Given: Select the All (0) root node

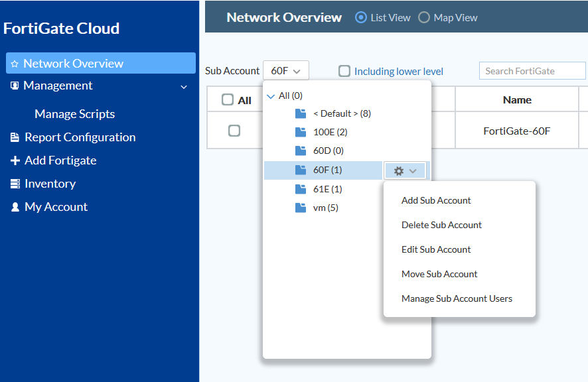Looking at the screenshot, I should tap(290, 96).
